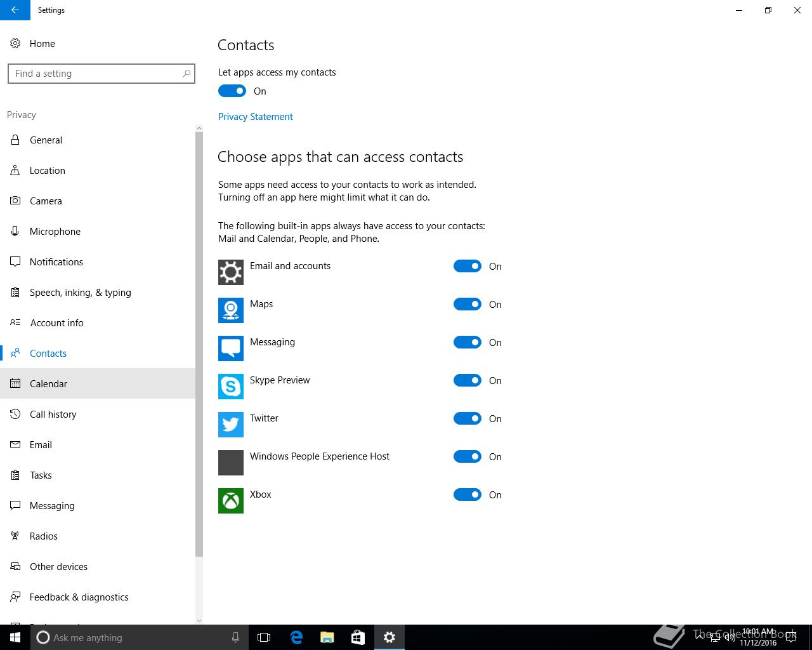Screen dimensions: 812x650
Task: Open Home from the gear icon
Action: 15,44
